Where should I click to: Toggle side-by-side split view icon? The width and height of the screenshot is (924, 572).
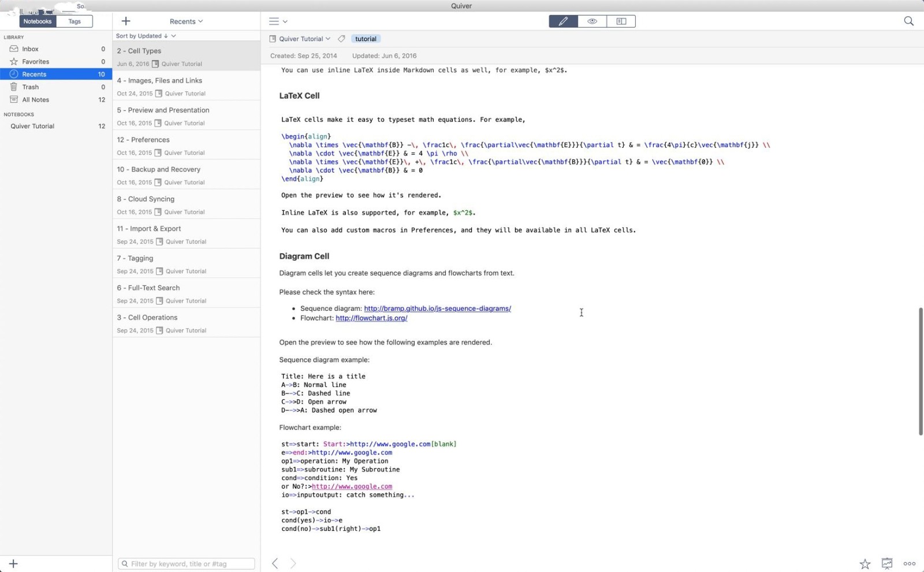[621, 21]
